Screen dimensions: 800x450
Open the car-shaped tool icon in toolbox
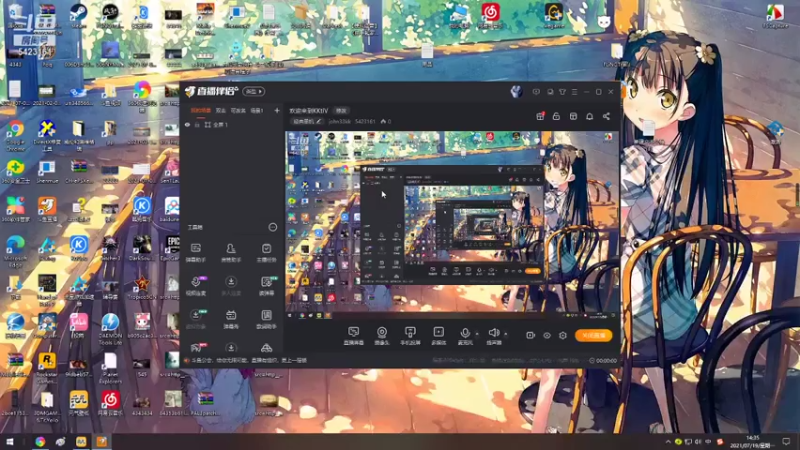(x=266, y=348)
